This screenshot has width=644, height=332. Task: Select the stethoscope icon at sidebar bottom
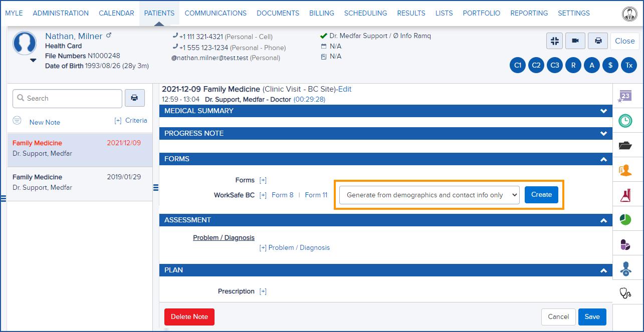625,293
